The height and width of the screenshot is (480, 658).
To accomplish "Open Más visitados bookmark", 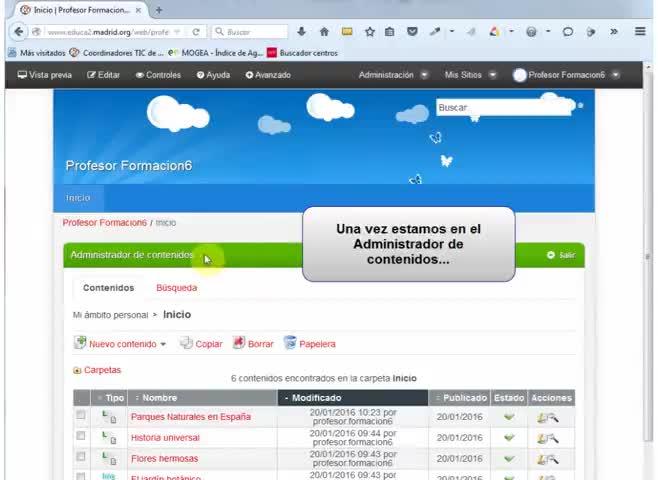I will [37, 53].
